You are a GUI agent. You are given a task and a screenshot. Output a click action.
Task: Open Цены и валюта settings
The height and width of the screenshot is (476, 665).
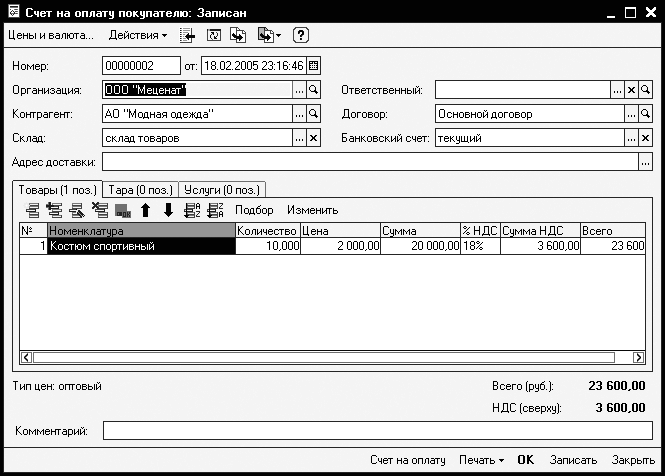tap(51, 35)
